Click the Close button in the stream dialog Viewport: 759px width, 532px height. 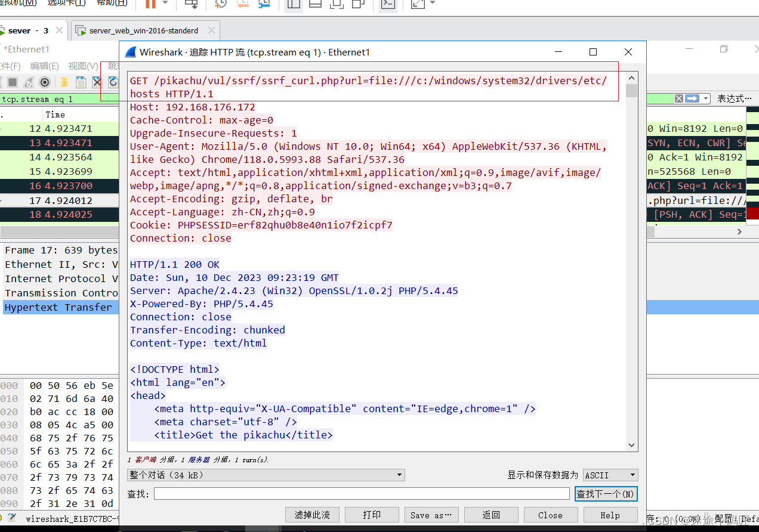550,515
